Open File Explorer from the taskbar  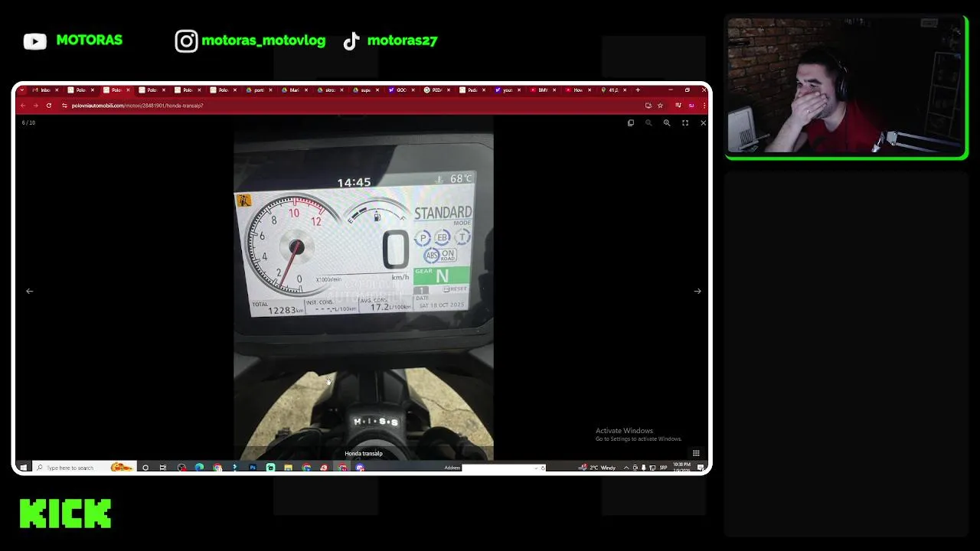pos(288,468)
